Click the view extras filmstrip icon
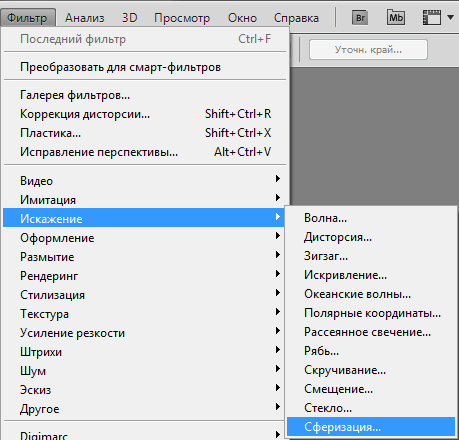 (x=432, y=17)
